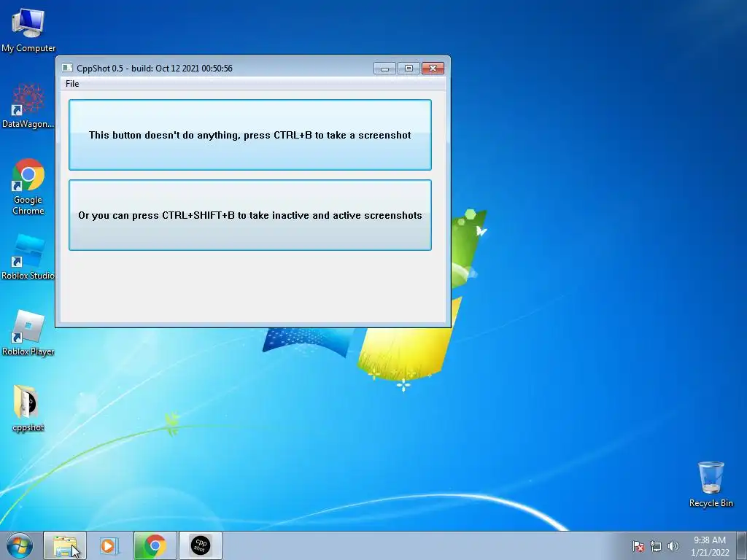Select the Roblox Player desktop shortcut

[x=28, y=332]
